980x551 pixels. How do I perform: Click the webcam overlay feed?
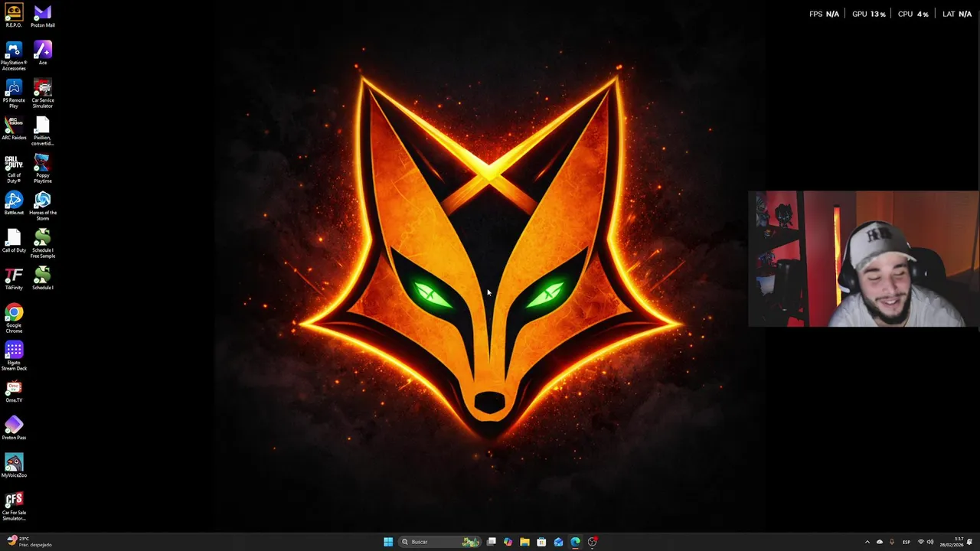864,259
